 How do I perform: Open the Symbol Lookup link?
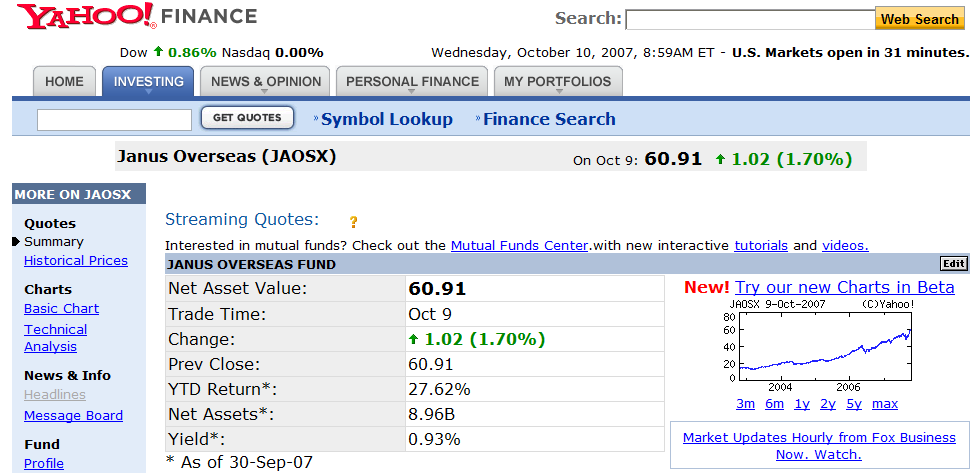pos(387,119)
